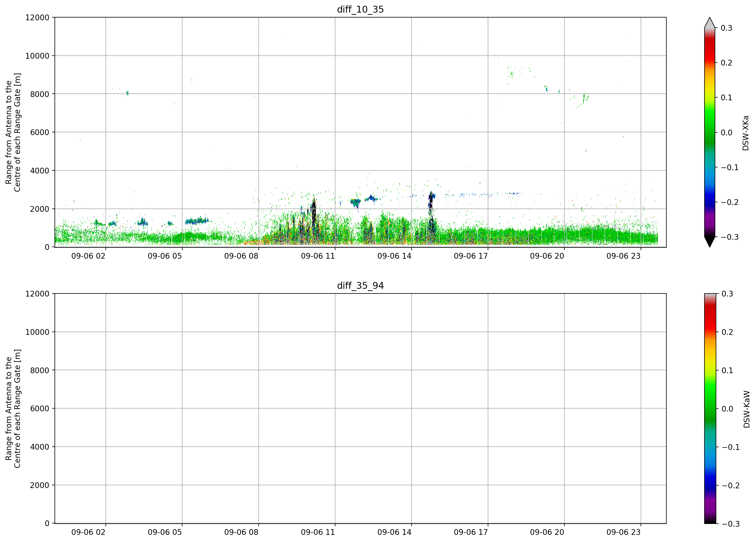The image size is (756, 542).
Task: Click the green zero region of the top colorbar
Action: point(710,133)
